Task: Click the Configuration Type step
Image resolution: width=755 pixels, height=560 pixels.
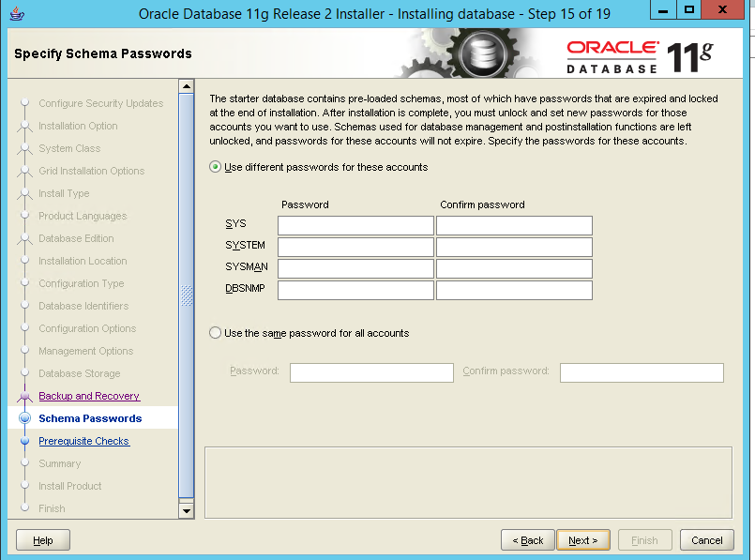Action: point(82,283)
